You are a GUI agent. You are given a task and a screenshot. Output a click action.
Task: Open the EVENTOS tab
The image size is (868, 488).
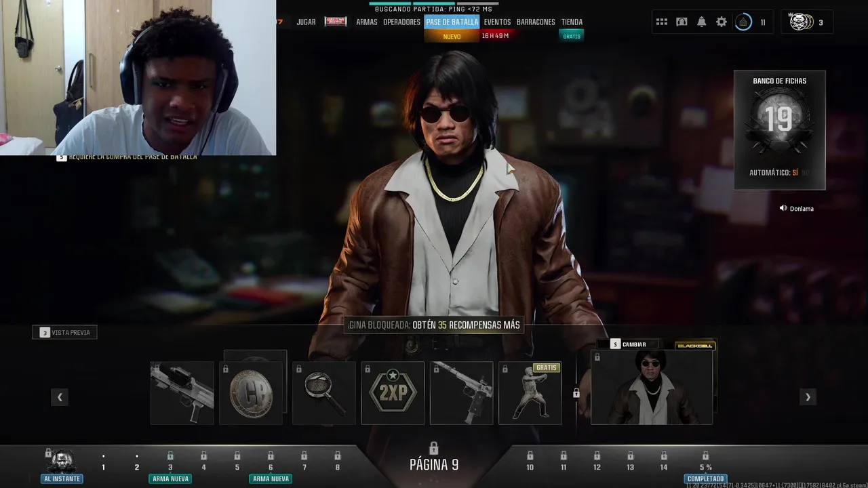tap(497, 22)
